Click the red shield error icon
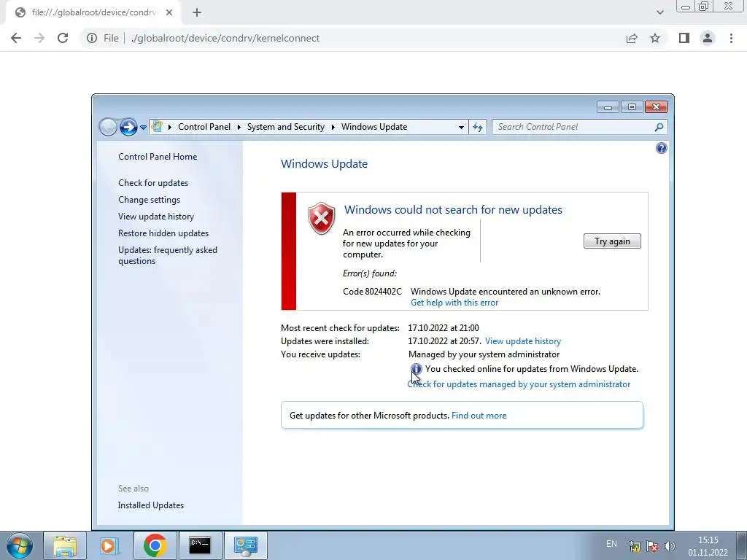 click(322, 218)
